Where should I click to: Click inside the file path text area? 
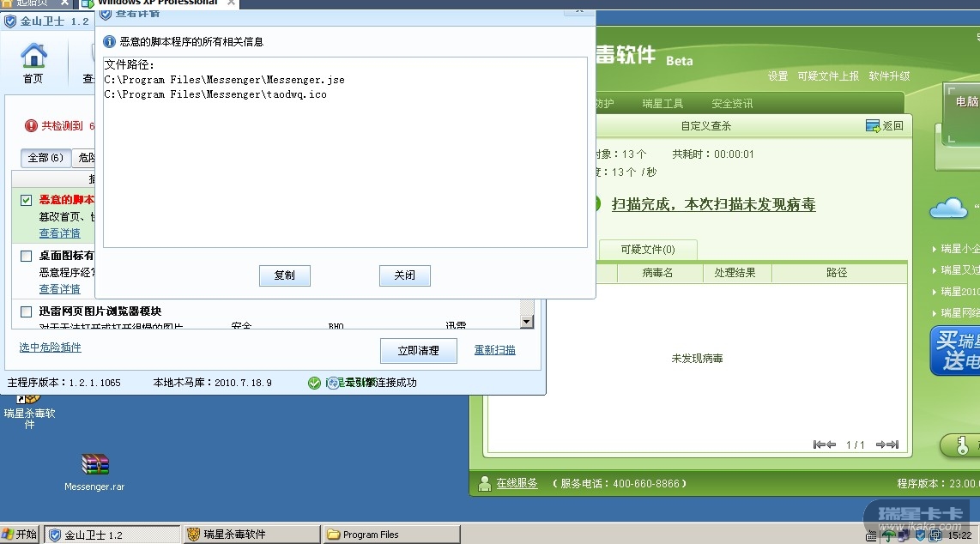[x=345, y=152]
